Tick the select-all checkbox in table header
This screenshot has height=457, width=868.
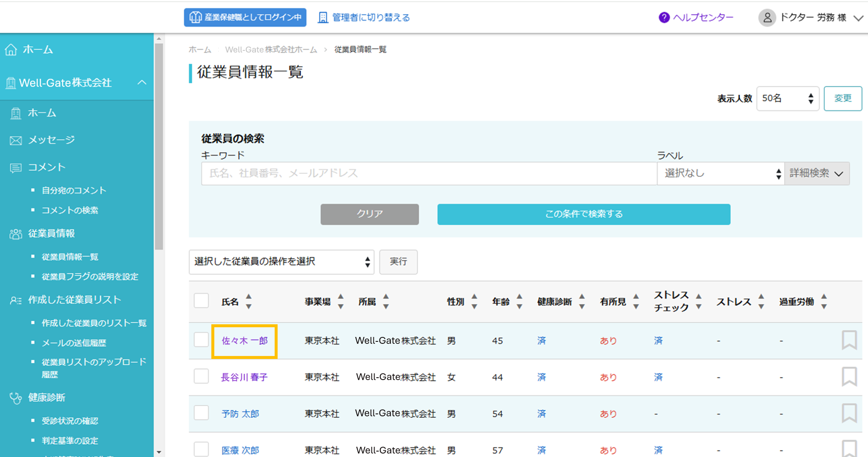click(201, 301)
